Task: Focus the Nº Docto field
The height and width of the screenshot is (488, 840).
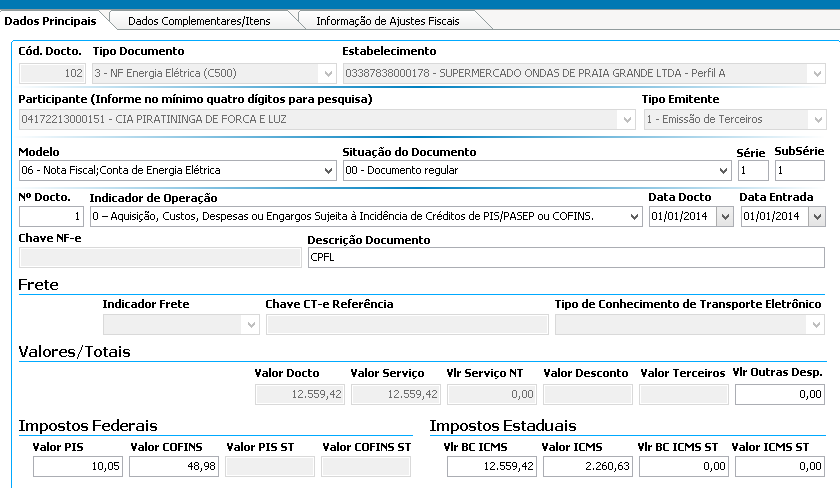Action: click(51, 217)
